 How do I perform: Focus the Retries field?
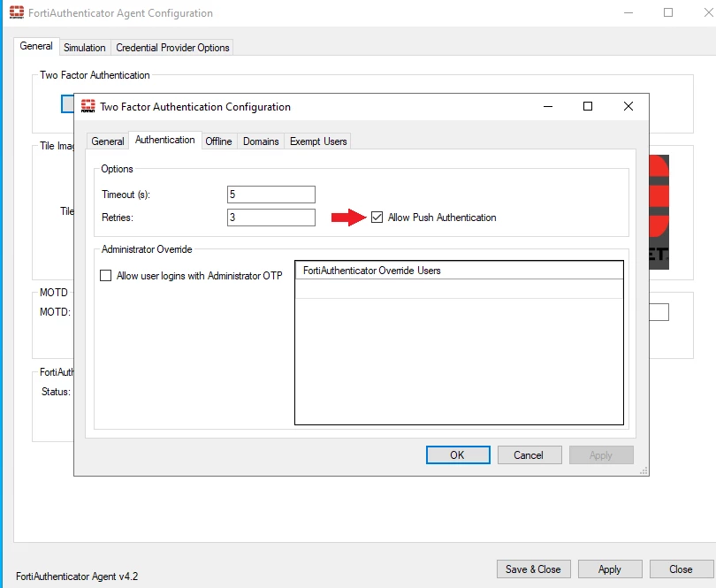tap(271, 217)
